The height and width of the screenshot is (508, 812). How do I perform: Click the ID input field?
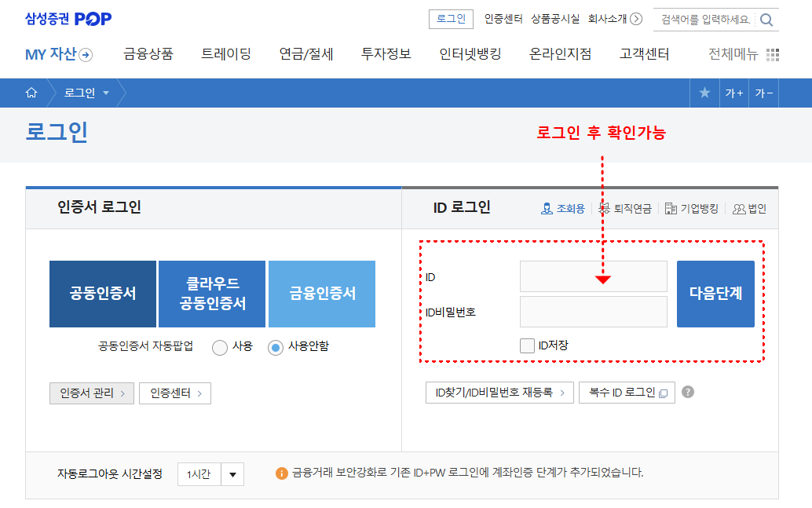point(594,276)
